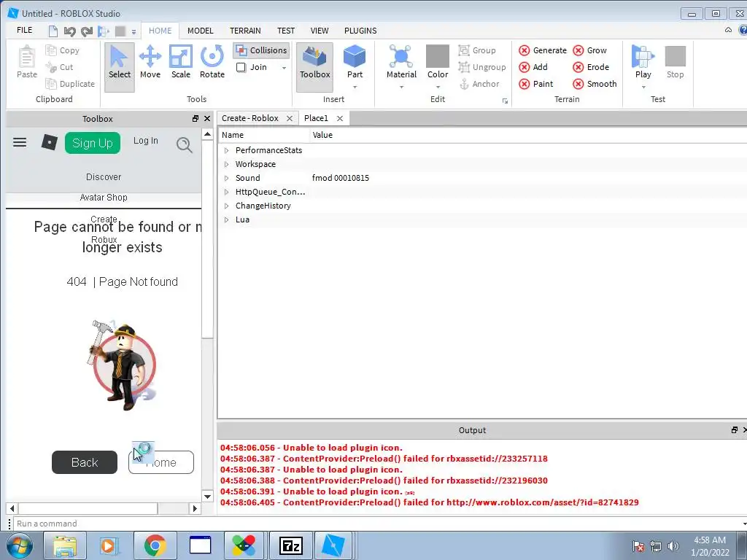Click the Cut command
This screenshot has height=560, width=747.
[60, 67]
